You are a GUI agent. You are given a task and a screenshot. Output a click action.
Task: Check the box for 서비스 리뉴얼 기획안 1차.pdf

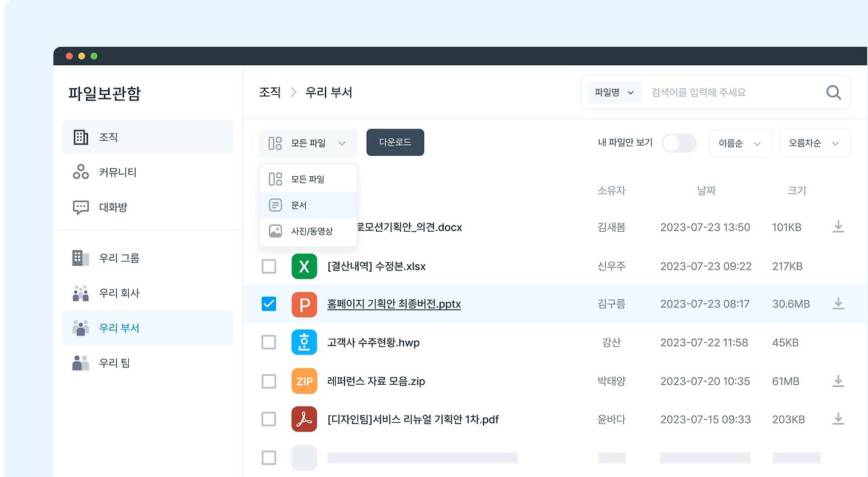[269, 419]
